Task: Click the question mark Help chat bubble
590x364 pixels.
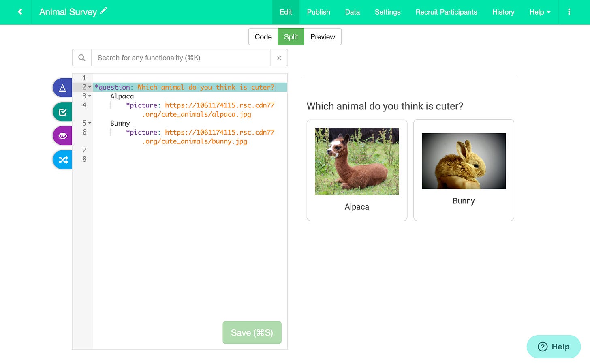Action: (x=554, y=347)
